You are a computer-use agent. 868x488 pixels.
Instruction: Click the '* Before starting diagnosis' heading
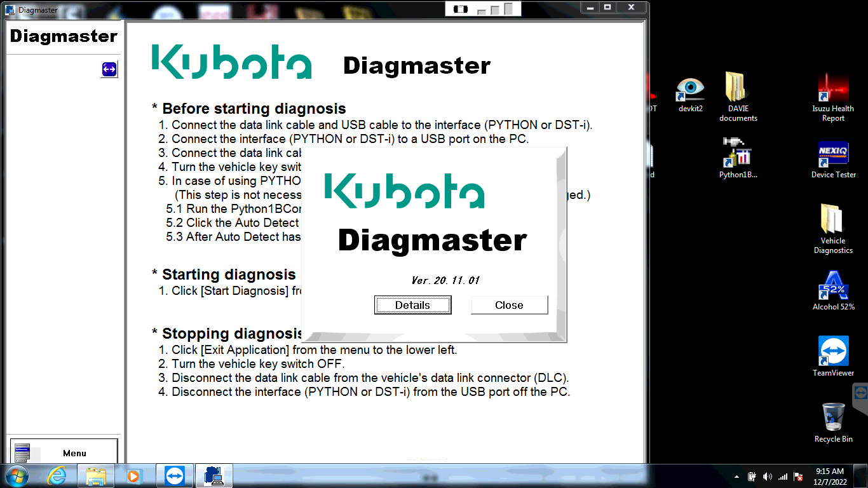[249, 109]
